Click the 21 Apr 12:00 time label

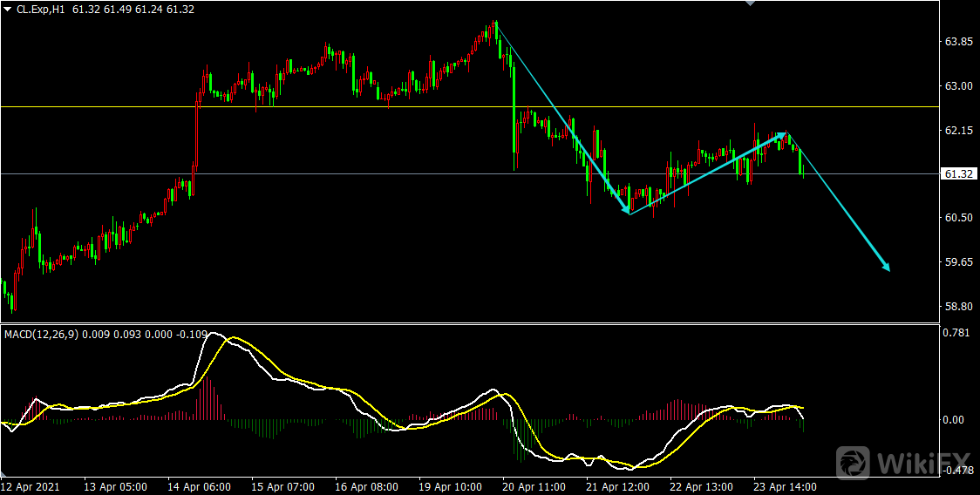click(617, 486)
